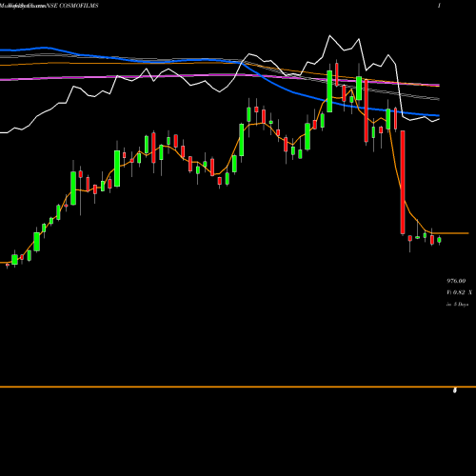This screenshot has height=476, width=476.
Task: Click the 0.82 volume value text
Action: point(459,292)
